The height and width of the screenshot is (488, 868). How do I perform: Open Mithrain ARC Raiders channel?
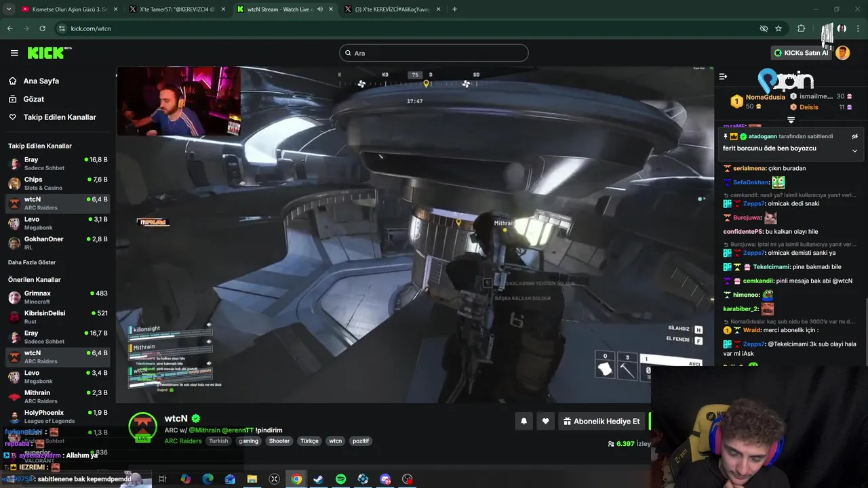click(x=58, y=396)
